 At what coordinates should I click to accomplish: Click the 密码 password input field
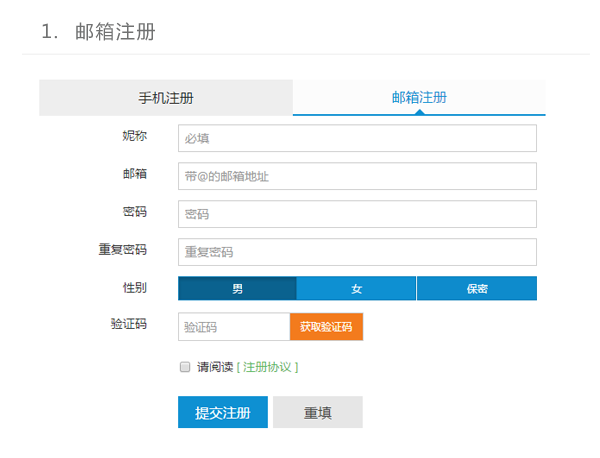pos(357,214)
